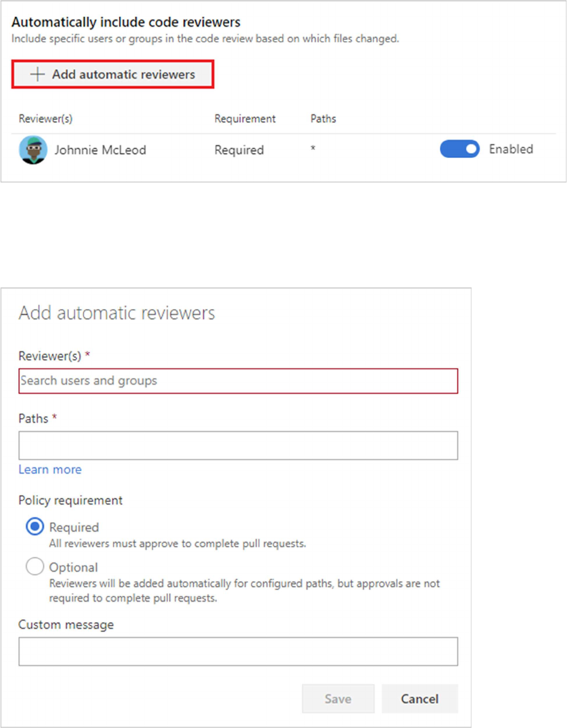Click Johnnie McLeod's avatar picture
Image resolution: width=567 pixels, height=728 pixels.
point(33,150)
